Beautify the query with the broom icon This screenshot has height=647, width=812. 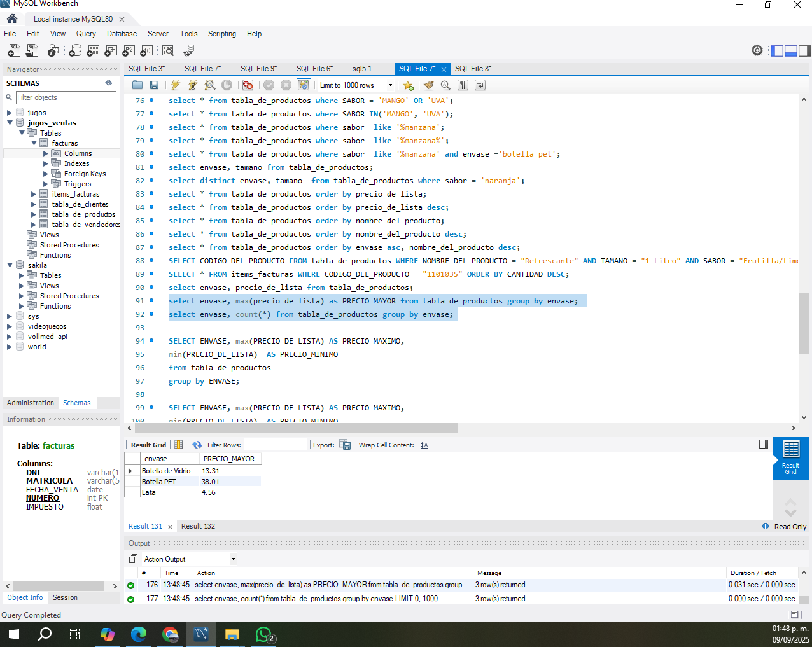[428, 85]
